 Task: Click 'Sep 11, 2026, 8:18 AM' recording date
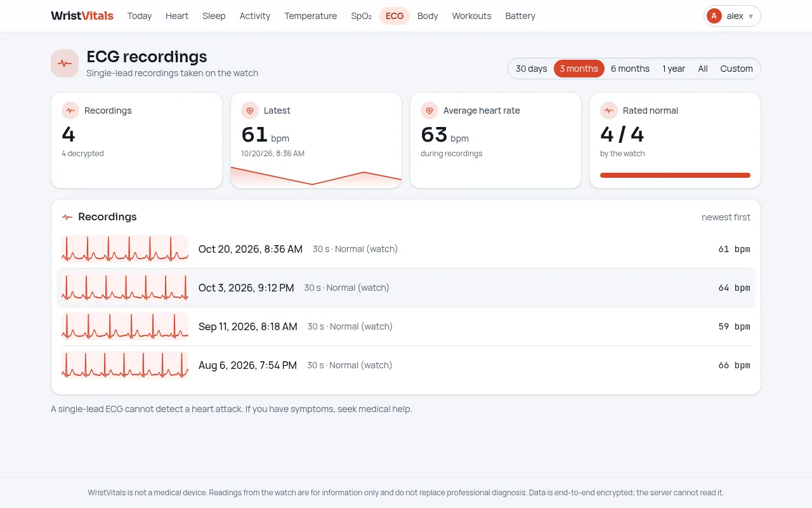248,326
